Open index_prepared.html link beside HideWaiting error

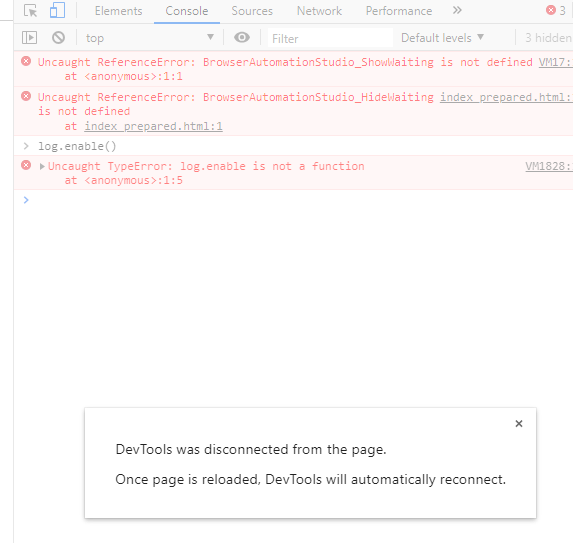[506, 97]
